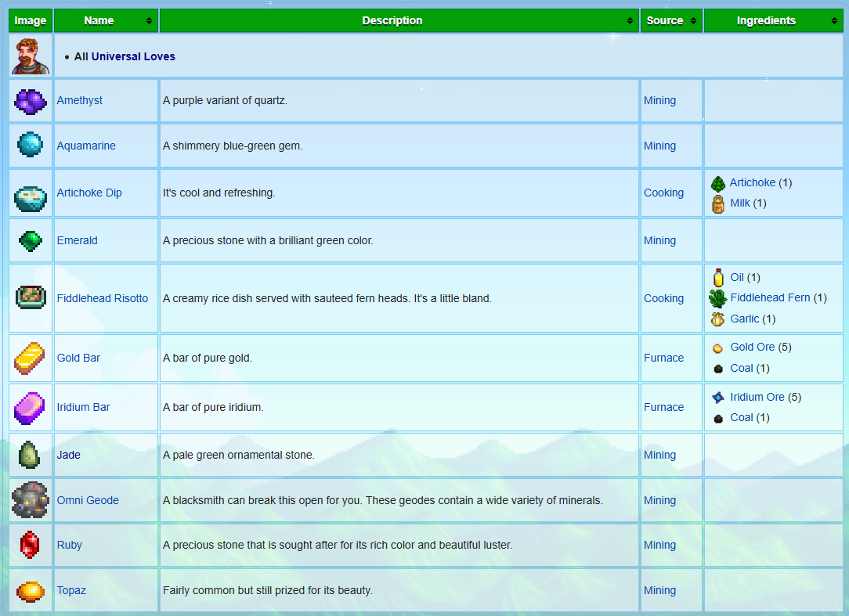This screenshot has height=616, width=849.
Task: Open the Jade name link
Action: tap(69, 455)
